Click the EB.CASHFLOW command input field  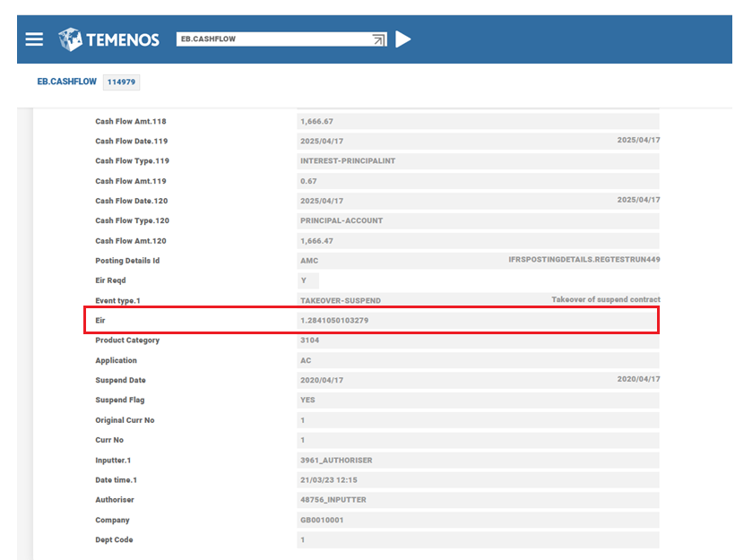[x=273, y=39]
